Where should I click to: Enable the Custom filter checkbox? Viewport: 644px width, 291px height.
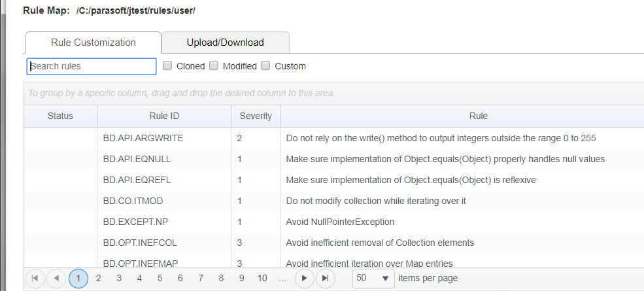click(265, 65)
